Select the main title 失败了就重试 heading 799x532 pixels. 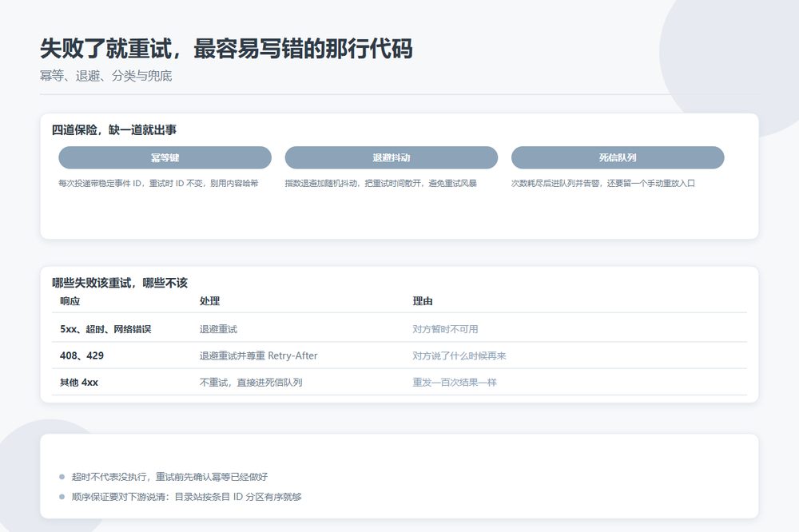[226, 49]
